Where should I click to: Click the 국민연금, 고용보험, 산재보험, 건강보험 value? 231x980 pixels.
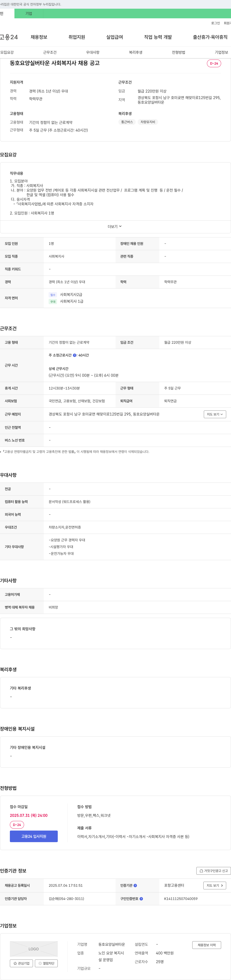point(77,401)
